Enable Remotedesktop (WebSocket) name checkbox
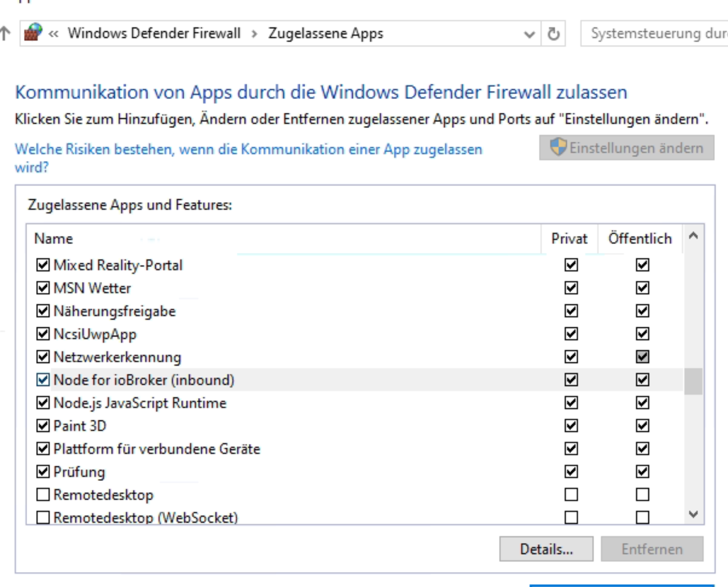Viewport: 728px width, 587px height. click(43, 517)
